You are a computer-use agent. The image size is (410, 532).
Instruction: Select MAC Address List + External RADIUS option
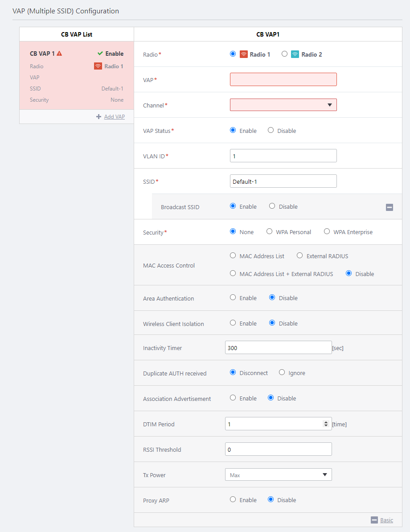tap(233, 273)
